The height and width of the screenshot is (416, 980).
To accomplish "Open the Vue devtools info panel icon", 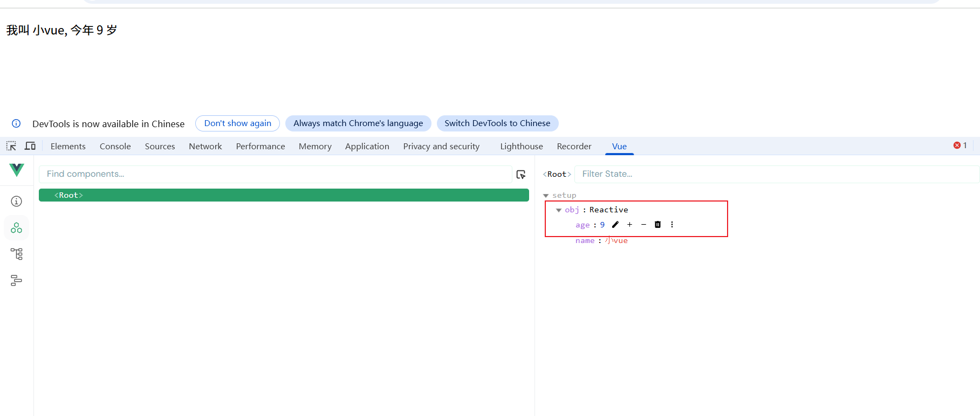I will [x=17, y=201].
